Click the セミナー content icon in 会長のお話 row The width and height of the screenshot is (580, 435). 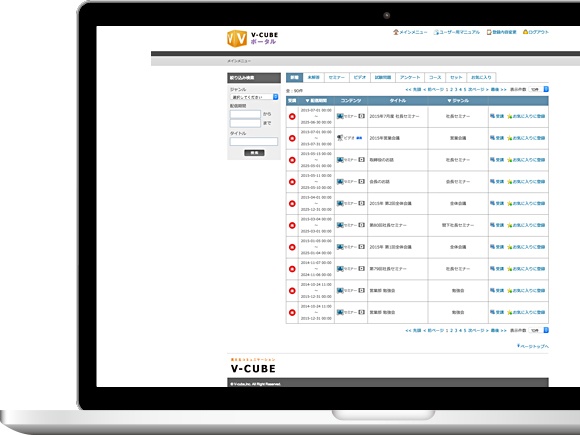[340, 182]
